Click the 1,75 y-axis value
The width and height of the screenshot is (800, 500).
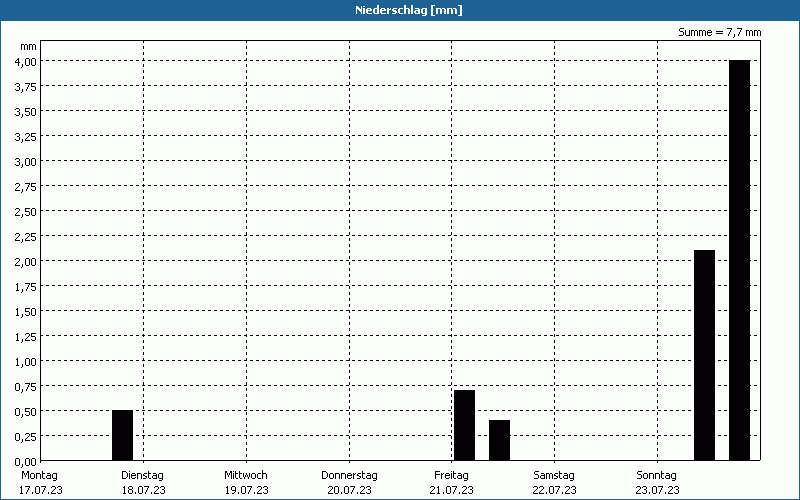[x=26, y=287]
